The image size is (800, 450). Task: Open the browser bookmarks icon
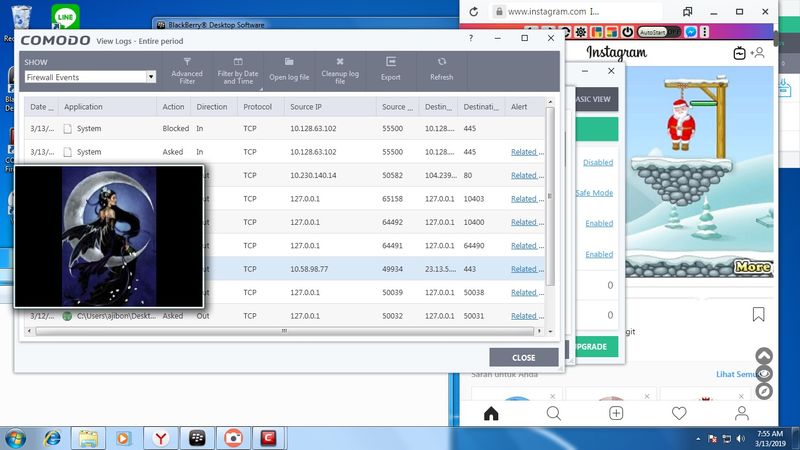688,11
